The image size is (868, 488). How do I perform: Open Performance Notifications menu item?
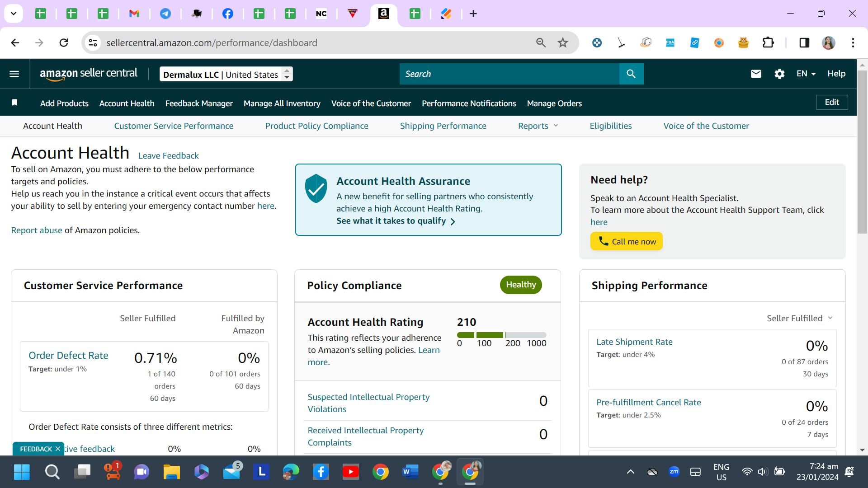coord(469,103)
